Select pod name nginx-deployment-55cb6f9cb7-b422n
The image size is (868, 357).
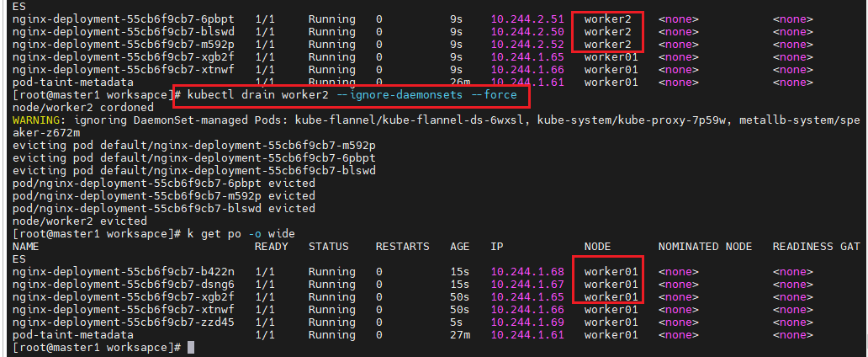124,272
